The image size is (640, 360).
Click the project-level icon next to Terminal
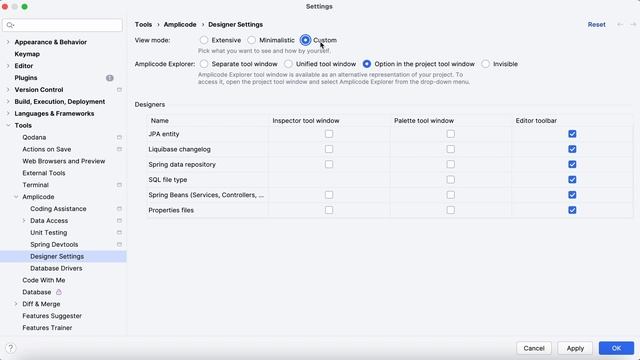119,185
